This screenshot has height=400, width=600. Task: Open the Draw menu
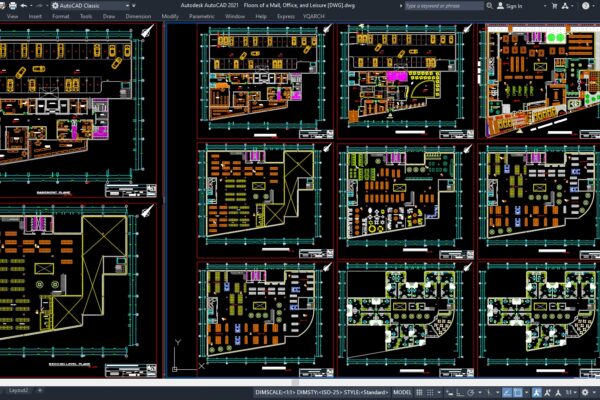point(109,16)
